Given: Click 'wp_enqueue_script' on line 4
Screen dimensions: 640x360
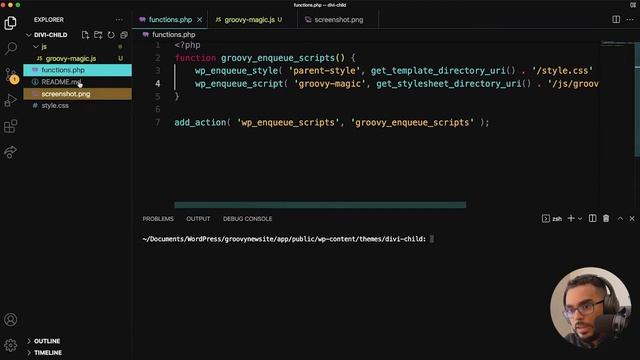Looking at the screenshot, I should [239, 84].
